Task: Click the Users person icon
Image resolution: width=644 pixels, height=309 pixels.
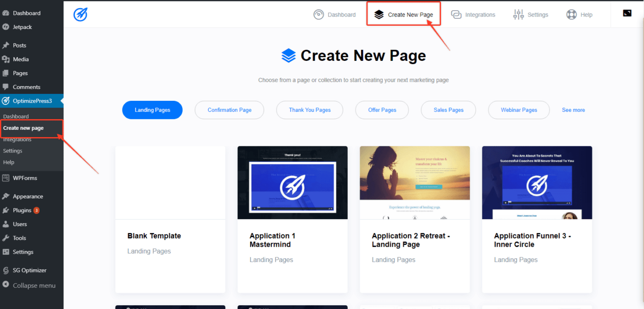Action: click(x=6, y=224)
